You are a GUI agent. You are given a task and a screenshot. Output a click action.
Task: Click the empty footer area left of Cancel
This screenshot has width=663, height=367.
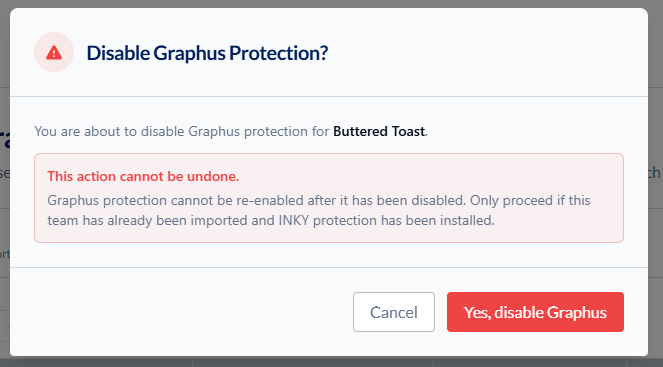pos(182,312)
